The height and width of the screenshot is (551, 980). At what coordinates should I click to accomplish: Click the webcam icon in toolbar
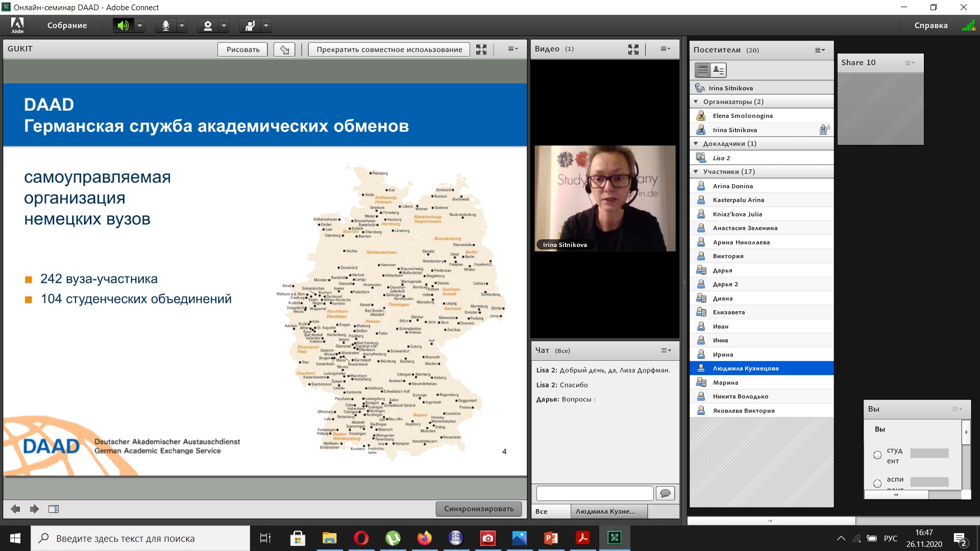[208, 26]
